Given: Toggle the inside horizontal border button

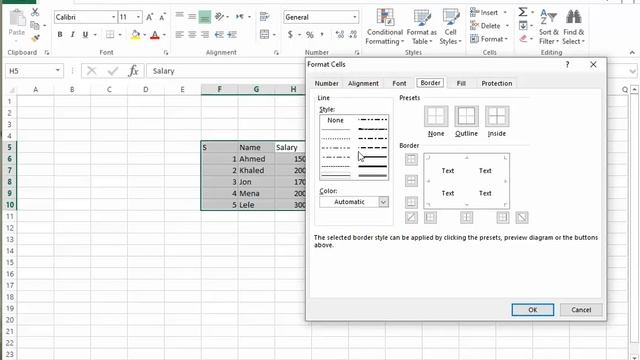Looking at the screenshot, I should coord(411,180).
